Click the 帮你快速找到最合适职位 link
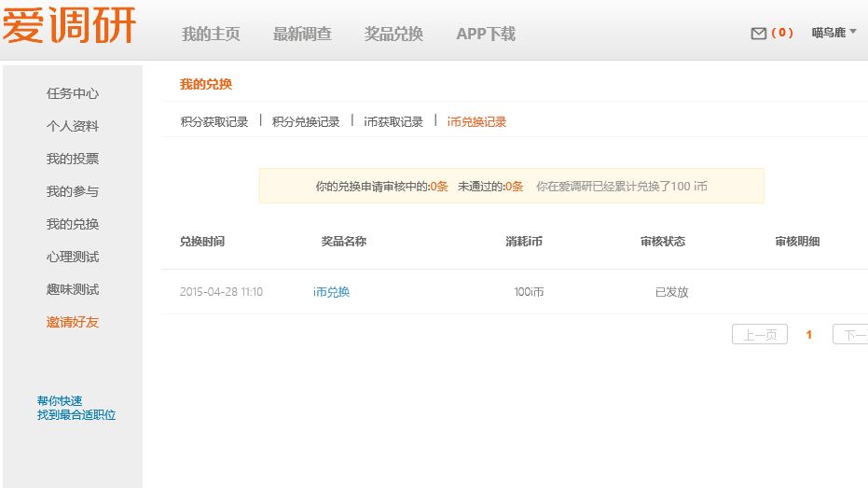This screenshot has height=488, width=868. click(x=76, y=408)
